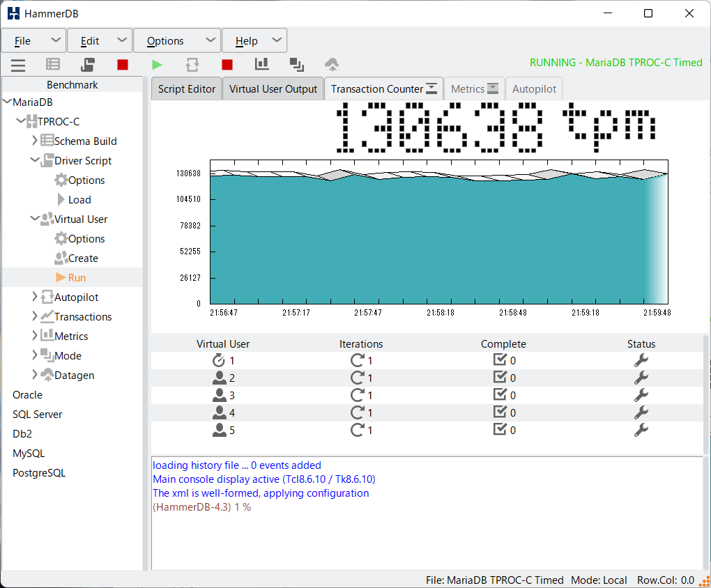The width and height of the screenshot is (711, 588).
Task: Click the hamburger menu toolbar icon
Action: coord(18,65)
